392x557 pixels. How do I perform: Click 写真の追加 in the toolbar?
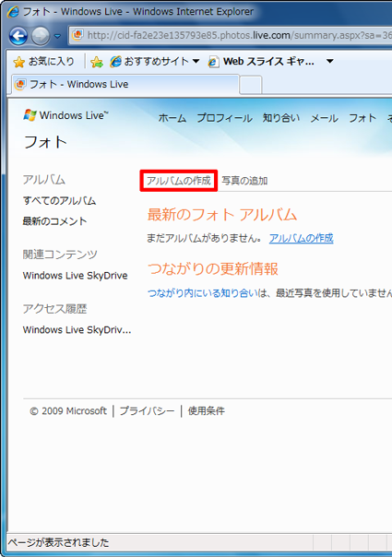pyautogui.click(x=244, y=181)
